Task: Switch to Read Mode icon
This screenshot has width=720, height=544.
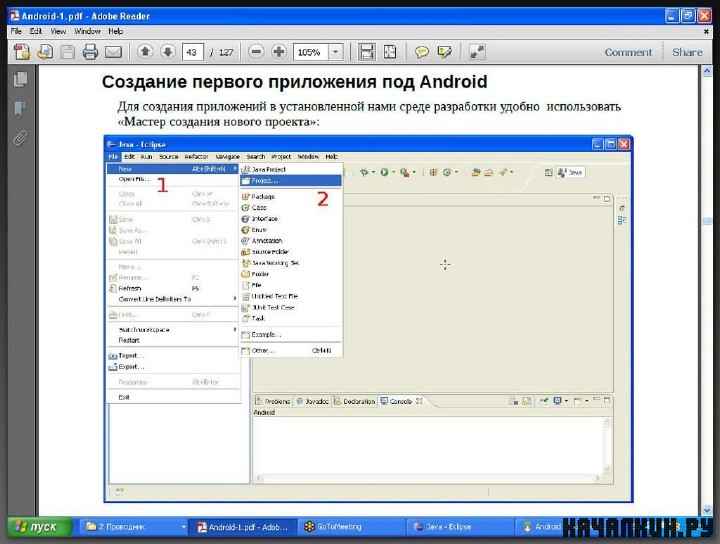Action: pos(477,52)
